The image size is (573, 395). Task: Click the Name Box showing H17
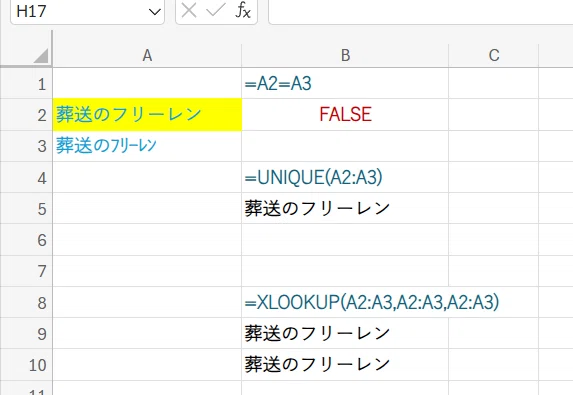[x=87, y=12]
